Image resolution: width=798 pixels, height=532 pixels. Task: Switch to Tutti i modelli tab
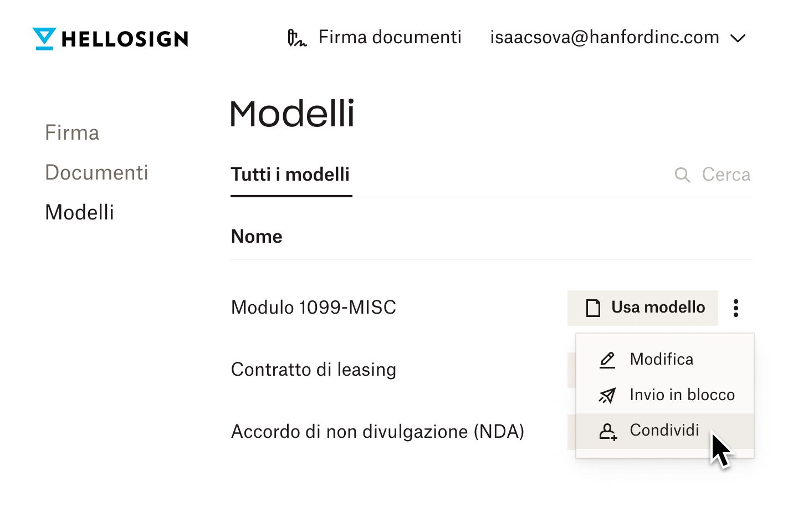pos(290,175)
